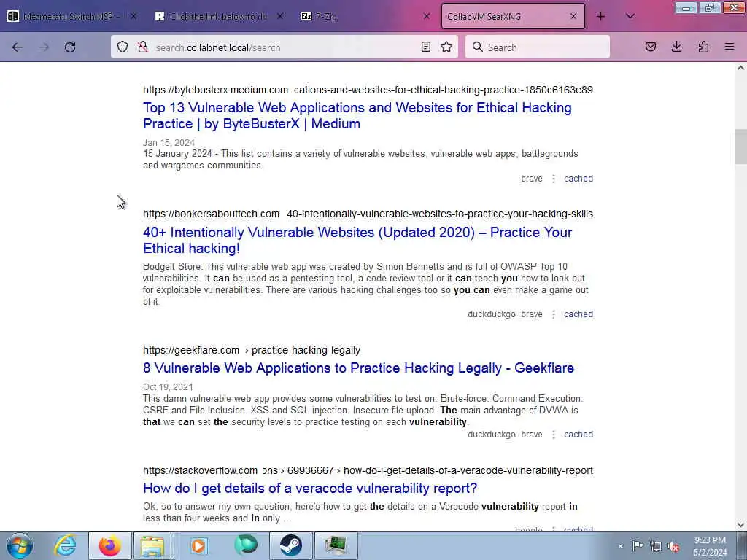Focus the address bar URL field
This screenshot has width=747, height=560.
click(x=284, y=47)
